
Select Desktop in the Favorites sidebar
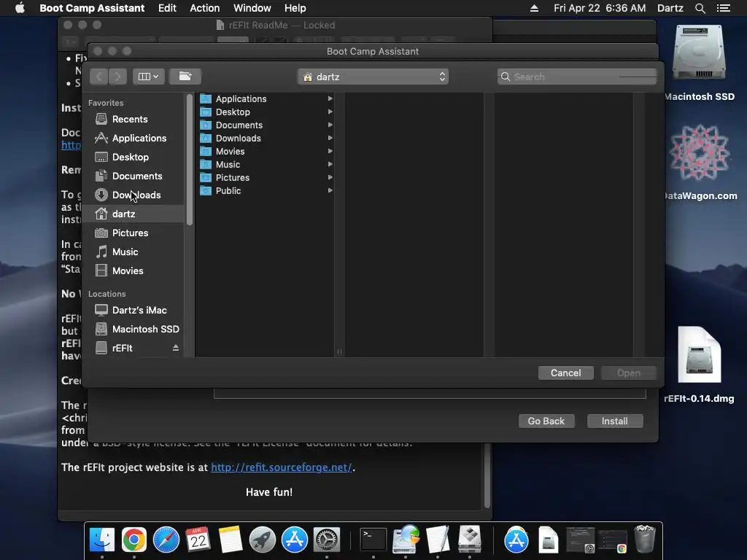click(x=134, y=157)
